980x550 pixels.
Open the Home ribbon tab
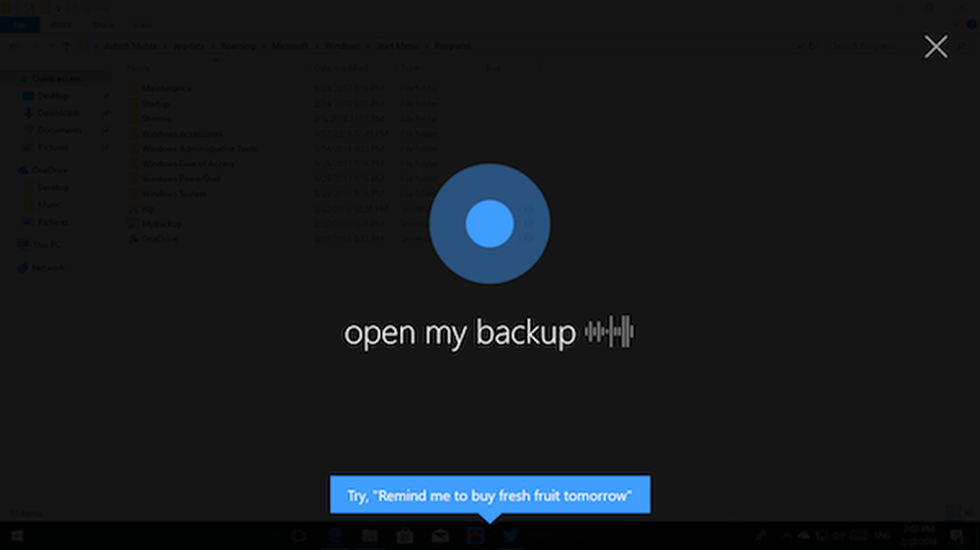[61, 25]
